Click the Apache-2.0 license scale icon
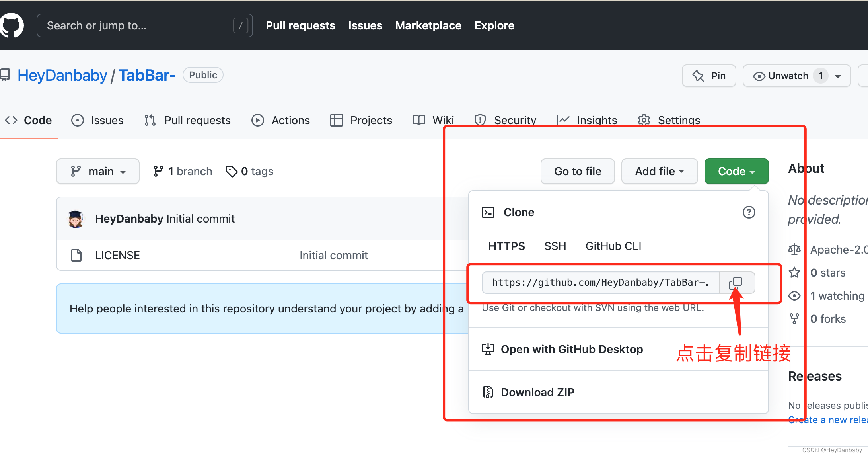868x457 pixels. click(794, 250)
